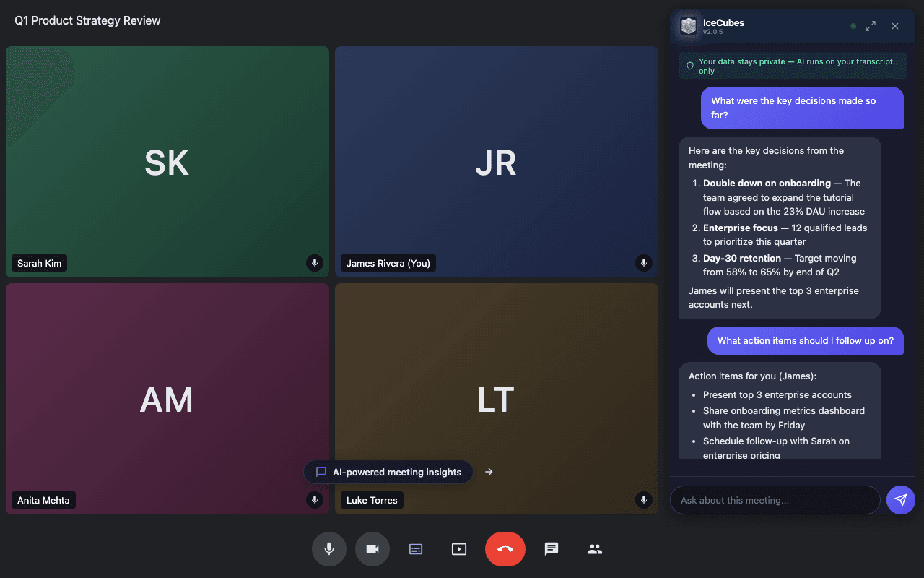The height and width of the screenshot is (578, 924).
Task: Enable closed captions
Action: click(x=416, y=549)
